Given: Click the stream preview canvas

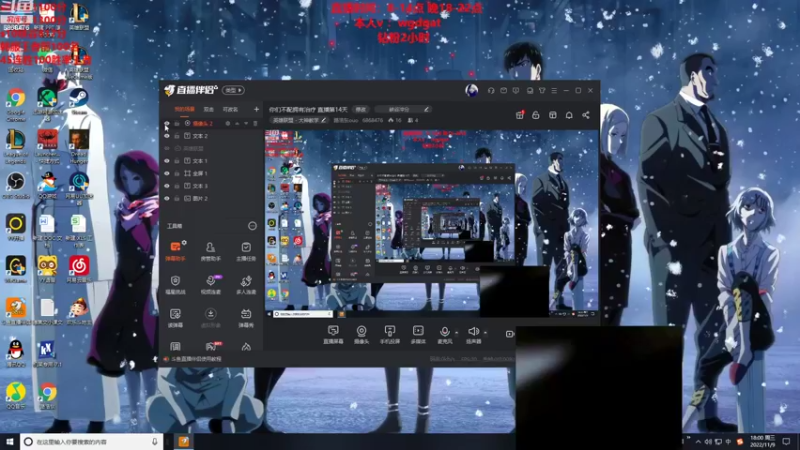Looking at the screenshot, I should point(432,223).
